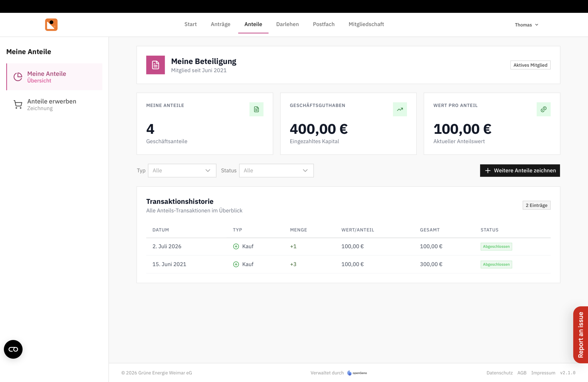This screenshot has width=588, height=382.
Task: Click the Report an issue tab
Action: (580, 335)
